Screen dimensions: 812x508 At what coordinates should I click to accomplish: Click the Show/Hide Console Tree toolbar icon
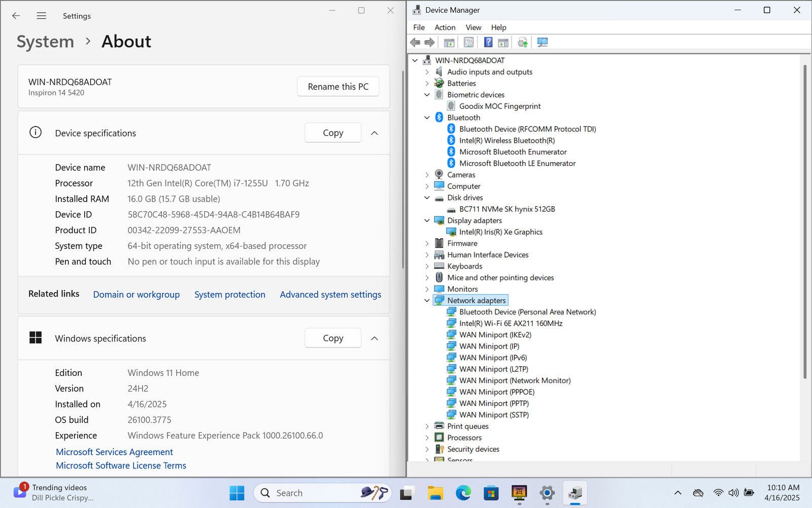(x=449, y=42)
